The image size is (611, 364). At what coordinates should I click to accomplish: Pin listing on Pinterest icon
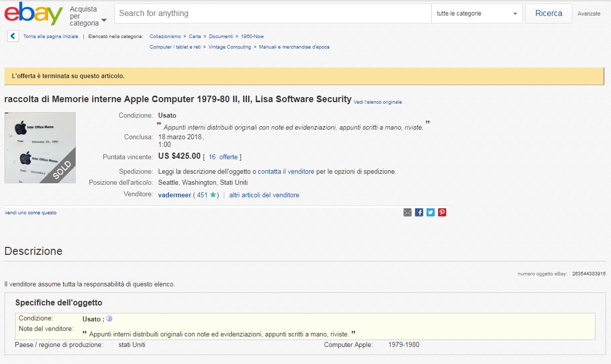(442, 212)
